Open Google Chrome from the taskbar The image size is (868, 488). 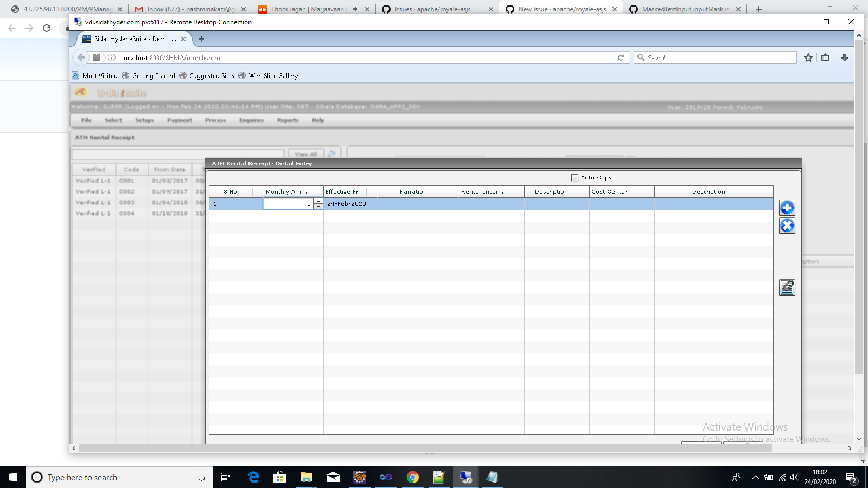click(413, 477)
